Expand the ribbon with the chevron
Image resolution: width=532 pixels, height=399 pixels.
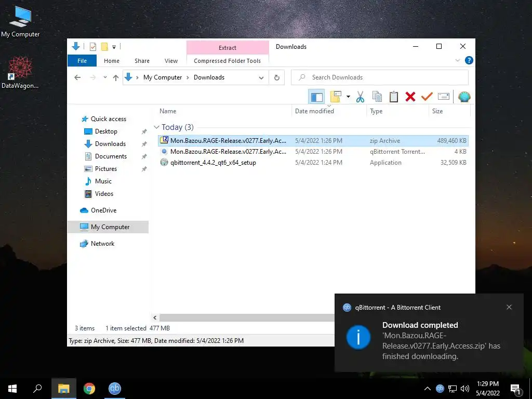coord(457,60)
